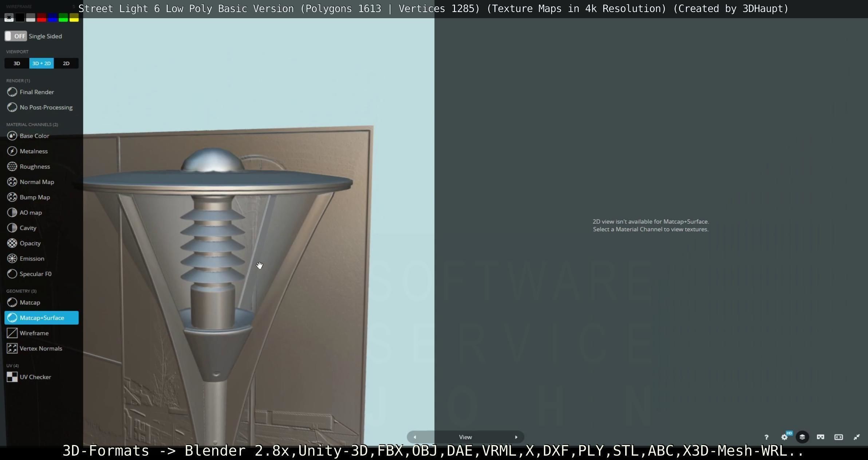This screenshot has height=460, width=868.
Task: Launch VR headset view mode
Action: pyautogui.click(x=820, y=437)
